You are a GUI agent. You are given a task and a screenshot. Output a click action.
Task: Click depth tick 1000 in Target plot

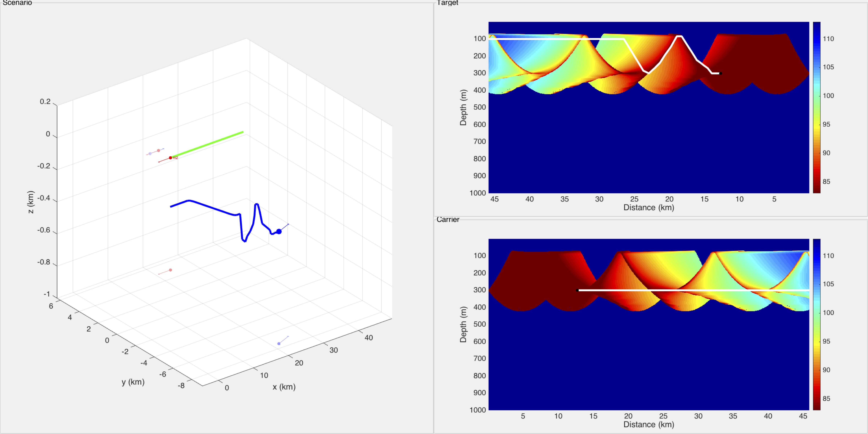point(478,193)
